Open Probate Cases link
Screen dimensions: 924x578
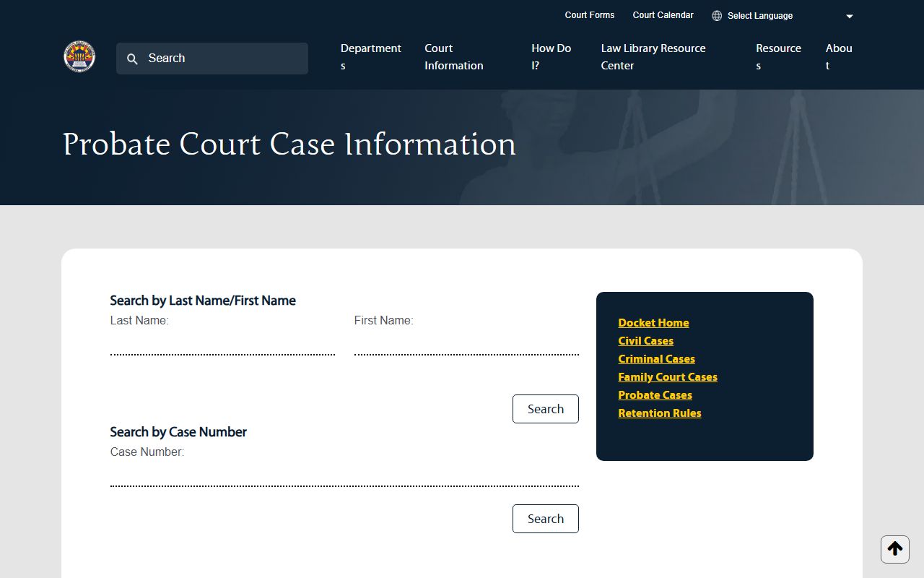655,395
